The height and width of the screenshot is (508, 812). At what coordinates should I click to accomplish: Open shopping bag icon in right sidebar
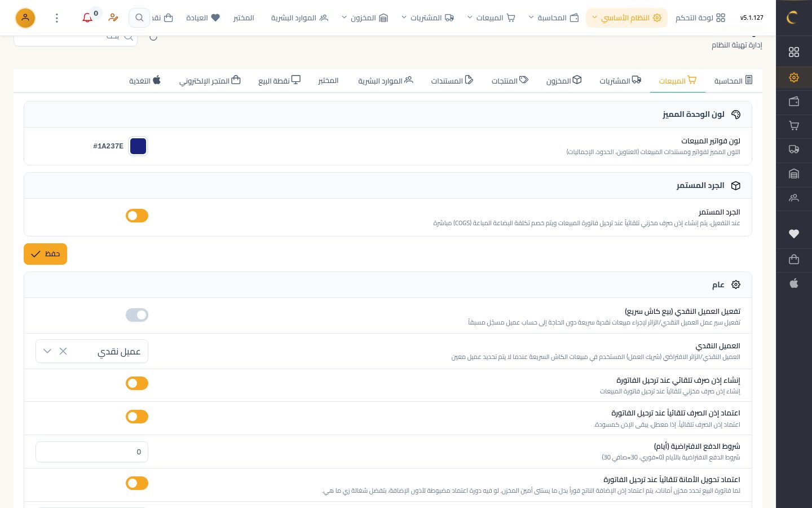pos(794,259)
